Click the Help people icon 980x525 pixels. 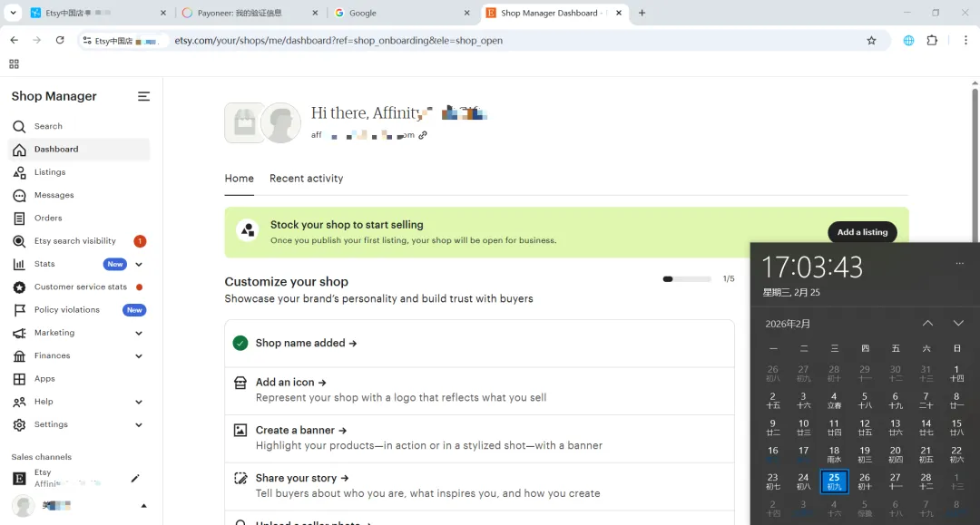point(19,402)
